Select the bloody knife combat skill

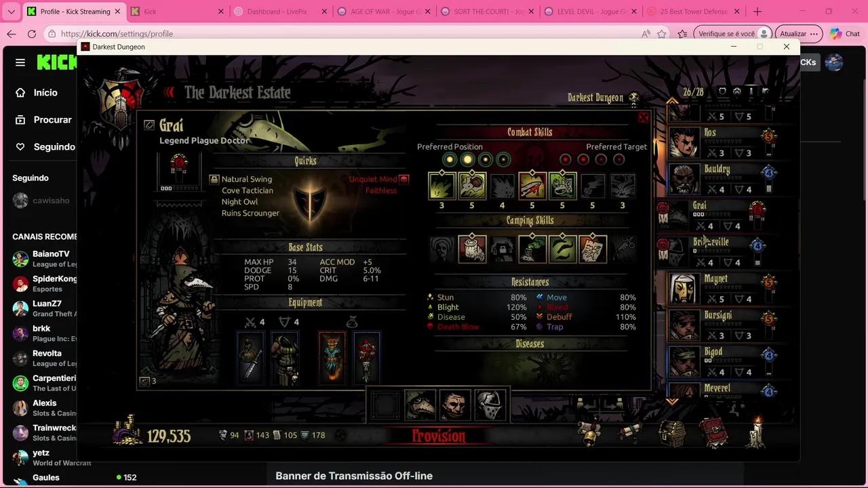pos(532,186)
